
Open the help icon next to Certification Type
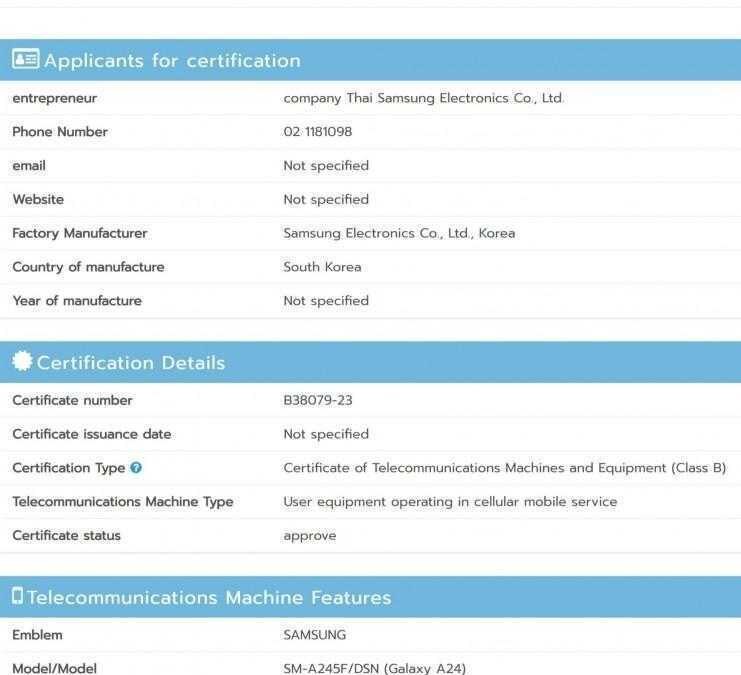pyautogui.click(x=136, y=468)
